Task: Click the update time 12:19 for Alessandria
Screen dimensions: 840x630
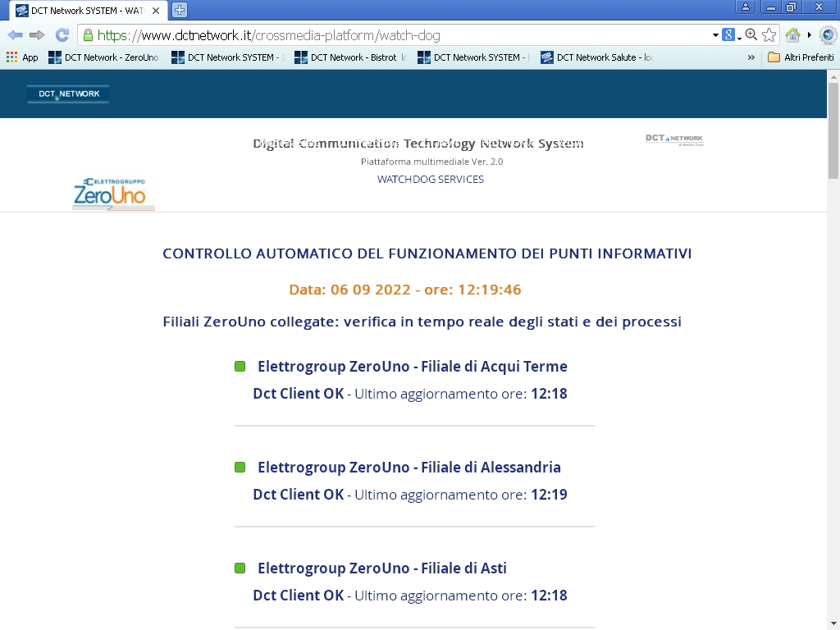Action: point(549,495)
